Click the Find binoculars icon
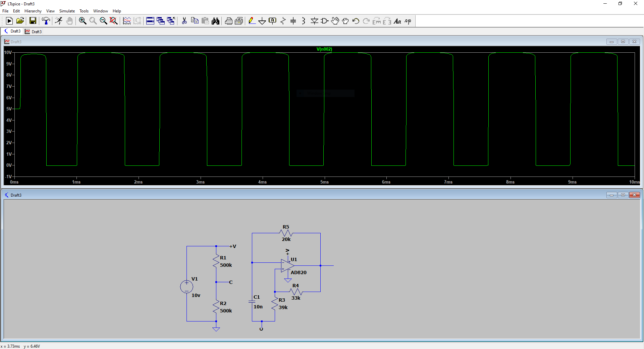The image size is (644, 349). click(x=215, y=21)
